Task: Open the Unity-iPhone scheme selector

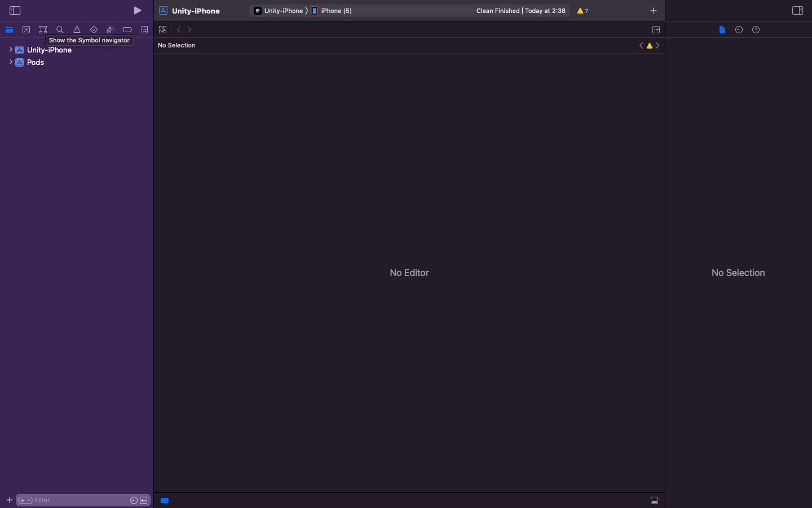Action: (279, 11)
